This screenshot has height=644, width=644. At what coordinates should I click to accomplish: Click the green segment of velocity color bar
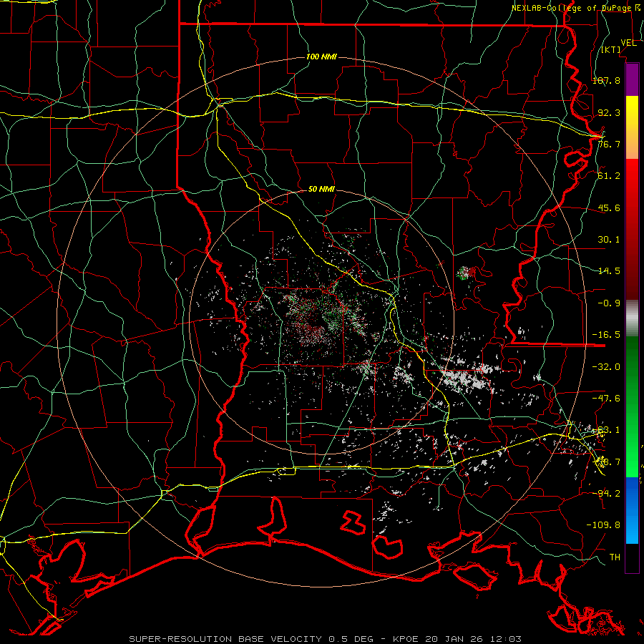click(x=632, y=406)
